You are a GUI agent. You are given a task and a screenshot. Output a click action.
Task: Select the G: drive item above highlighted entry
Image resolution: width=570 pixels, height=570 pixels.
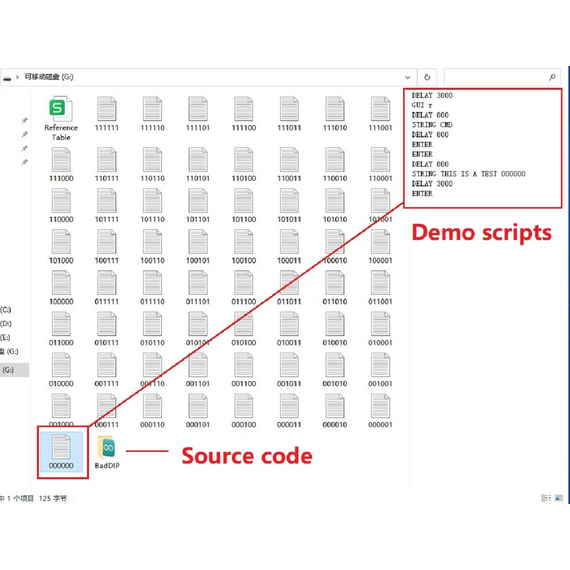[9, 351]
